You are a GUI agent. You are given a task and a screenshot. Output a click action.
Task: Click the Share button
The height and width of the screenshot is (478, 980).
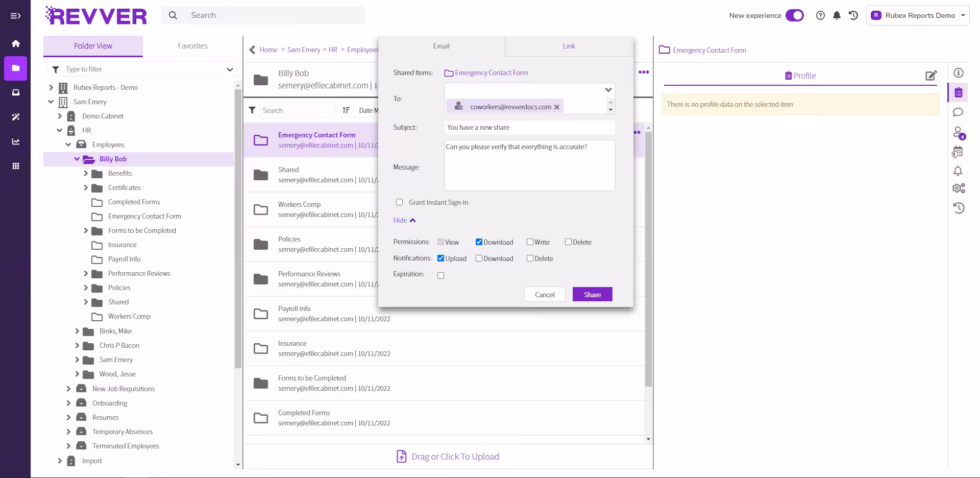[592, 295]
